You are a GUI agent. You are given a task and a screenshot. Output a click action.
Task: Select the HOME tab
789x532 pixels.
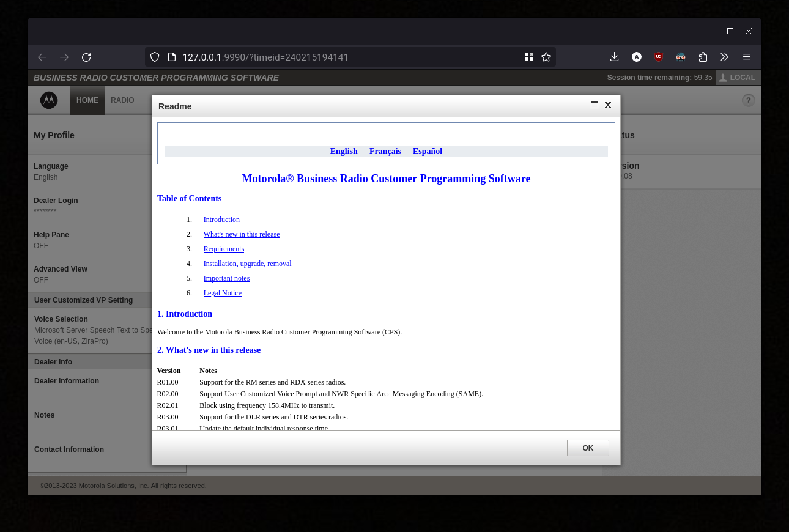click(87, 100)
